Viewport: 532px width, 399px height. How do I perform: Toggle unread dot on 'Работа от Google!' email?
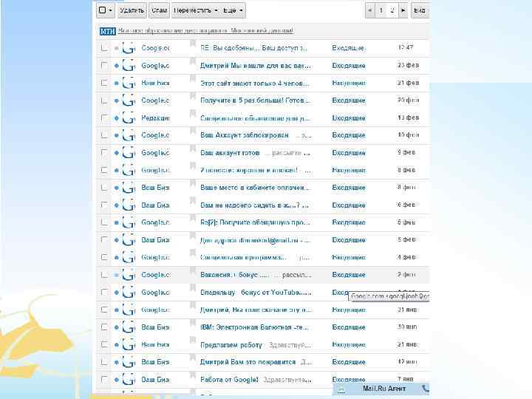[117, 379]
